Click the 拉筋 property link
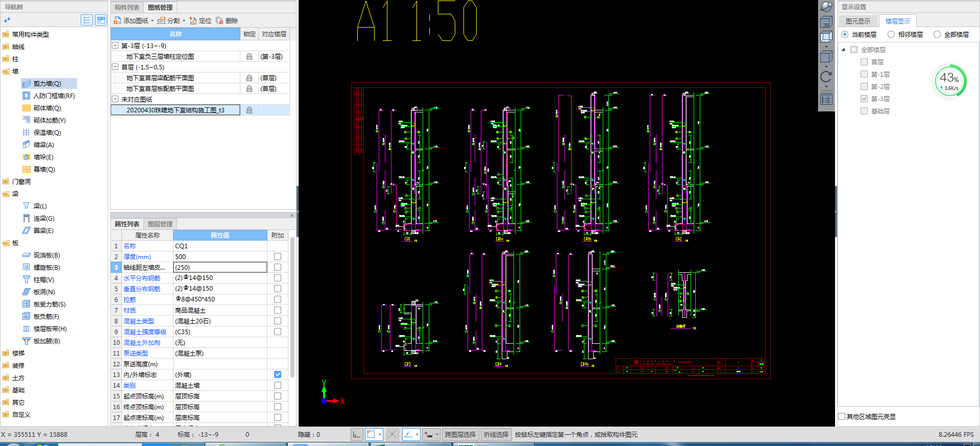The width and height of the screenshot is (980, 446). (x=130, y=299)
